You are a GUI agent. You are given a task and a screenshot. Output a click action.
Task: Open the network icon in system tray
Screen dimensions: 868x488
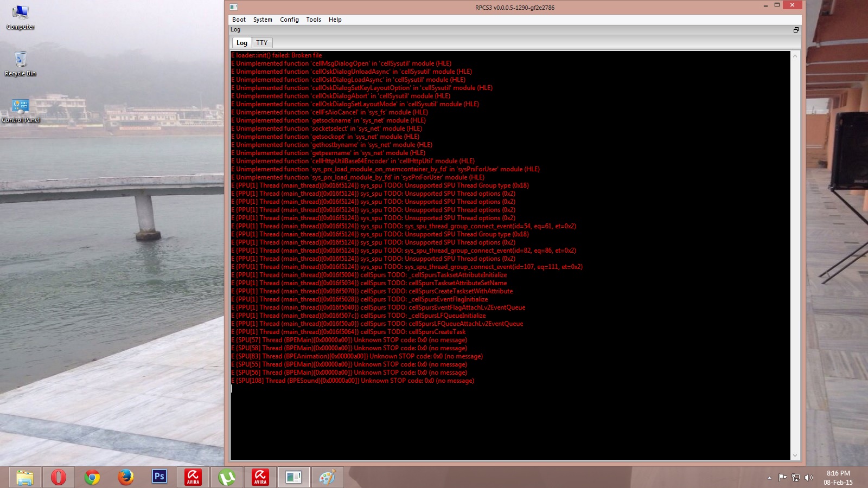(796, 478)
